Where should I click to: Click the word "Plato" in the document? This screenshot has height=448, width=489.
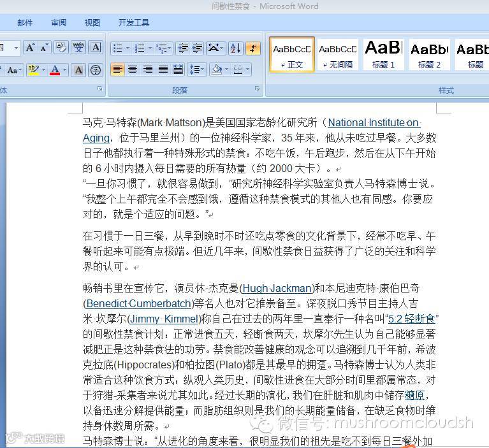(x=230, y=365)
